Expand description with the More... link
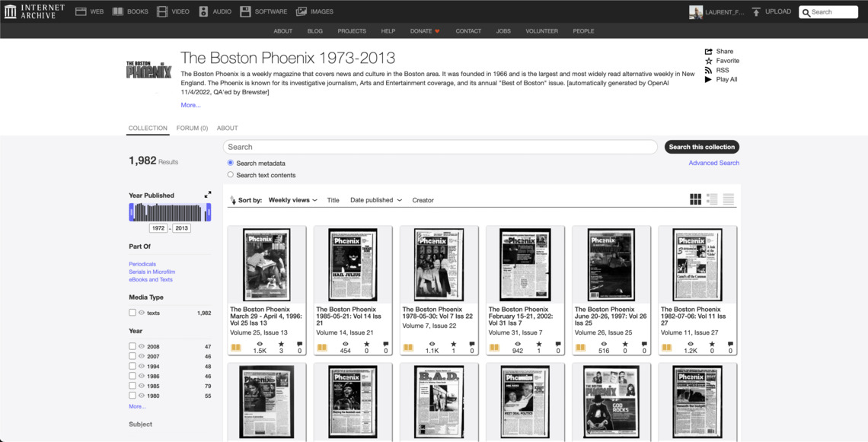The width and height of the screenshot is (868, 442). coord(190,105)
